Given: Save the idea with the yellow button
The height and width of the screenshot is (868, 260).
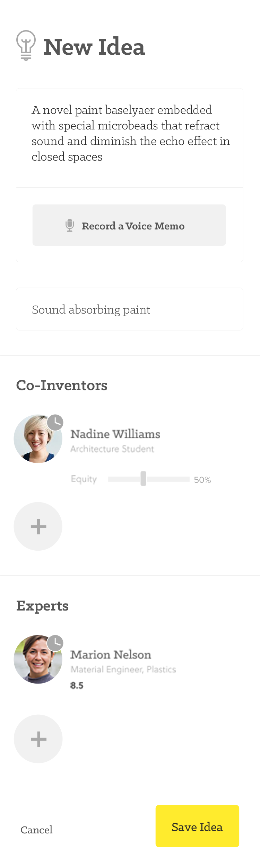Looking at the screenshot, I should [197, 826].
